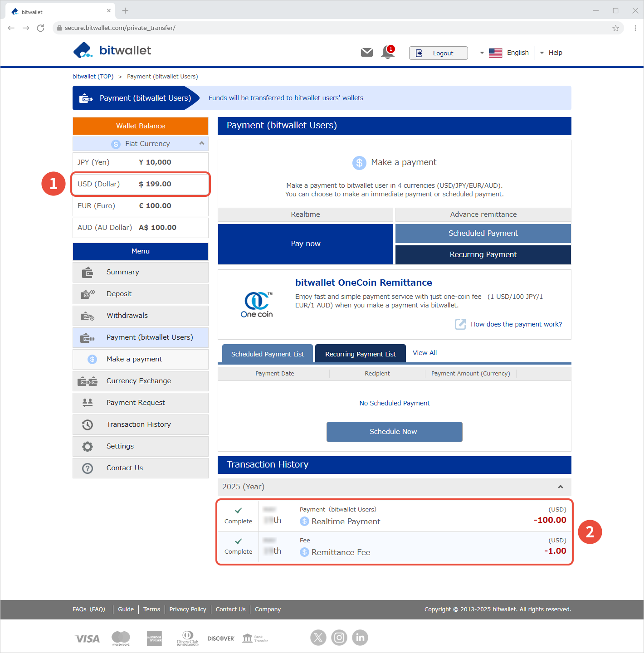This screenshot has height=653, width=644.
Task: Open the Realtime Payment transaction row
Action: (395, 516)
